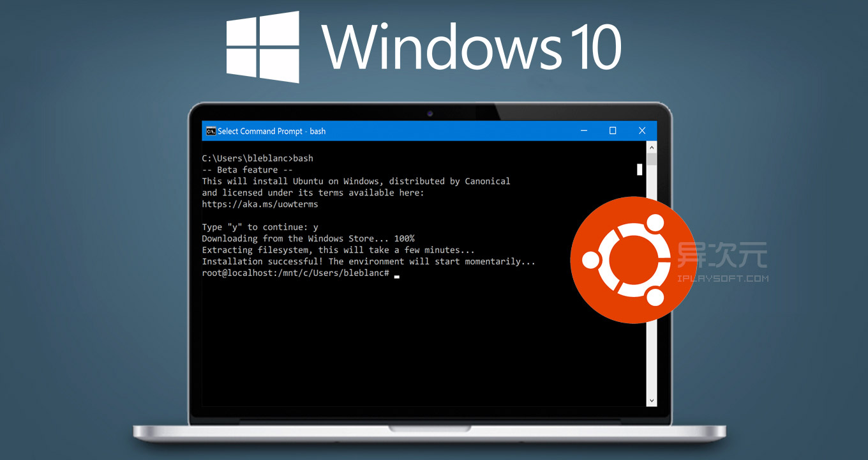Click the https://aka.ms/uowterms URL text
868x460 pixels.
click(260, 204)
